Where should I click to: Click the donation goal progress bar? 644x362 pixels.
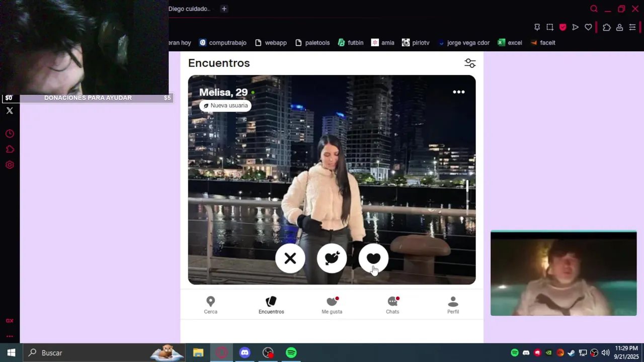[x=88, y=98]
